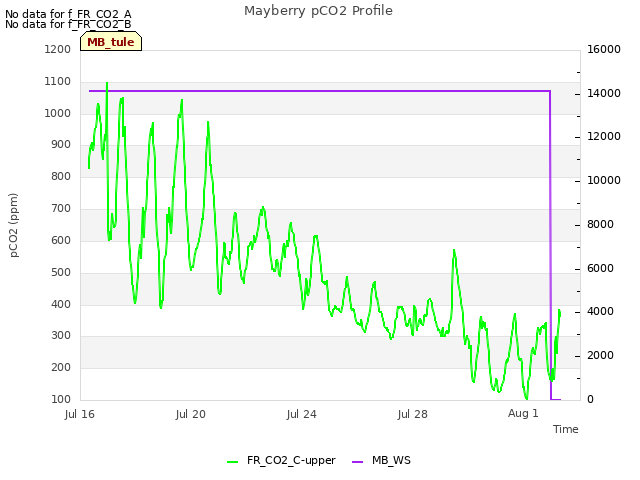
Task: Click the pCO2 (ppm) axis label
Action: pos(13,225)
